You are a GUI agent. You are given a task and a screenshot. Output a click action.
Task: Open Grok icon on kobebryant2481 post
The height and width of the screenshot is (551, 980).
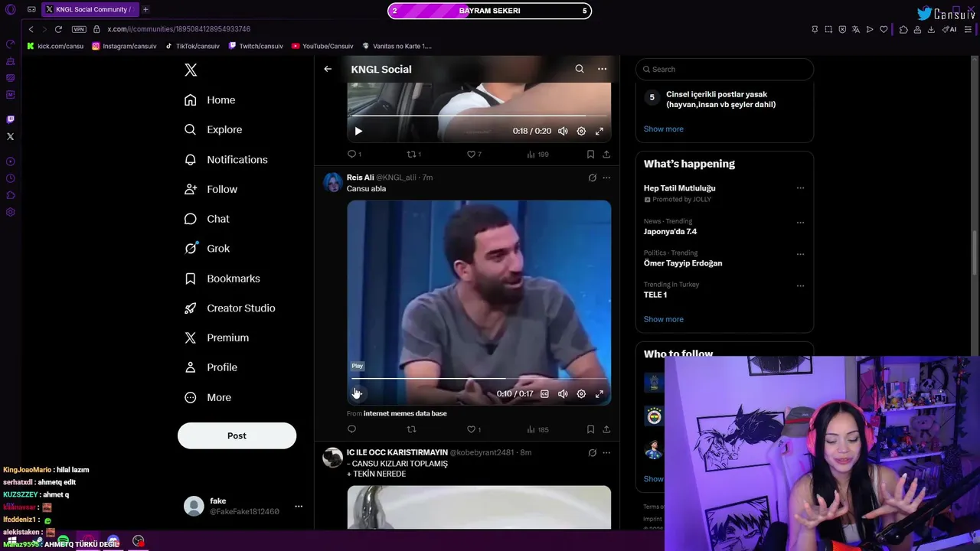(592, 452)
